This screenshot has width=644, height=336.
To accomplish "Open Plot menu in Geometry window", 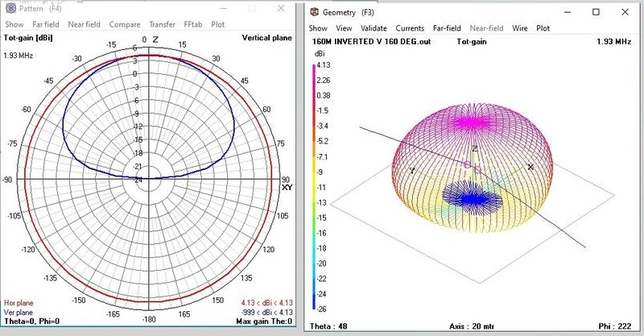I will pyautogui.click(x=543, y=28).
